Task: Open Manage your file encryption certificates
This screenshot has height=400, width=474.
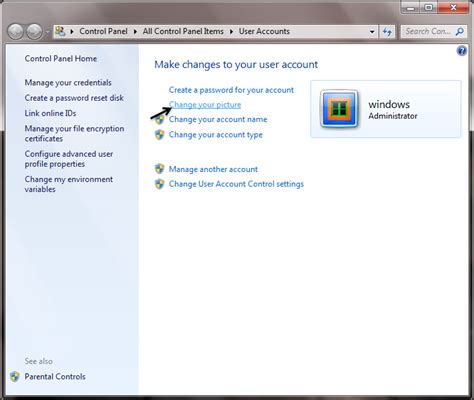Action: pyautogui.click(x=74, y=134)
